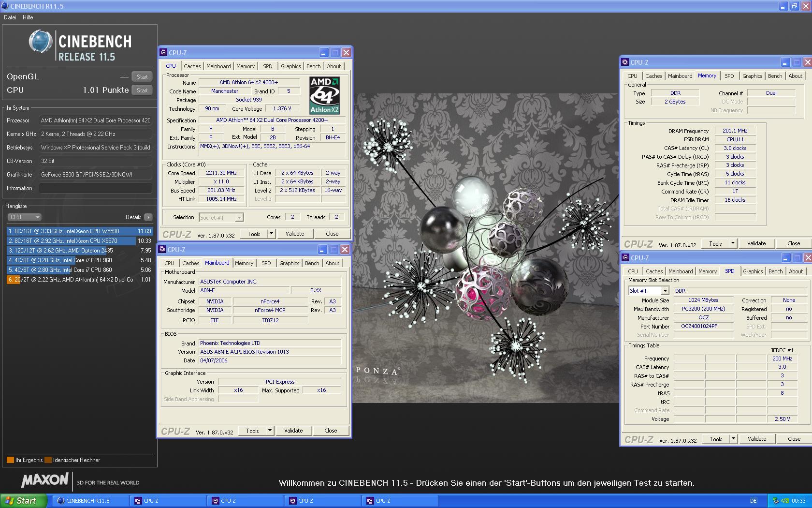Open SPD tab in the Mainboard window
Screen dimensions: 812x508
click(x=266, y=263)
